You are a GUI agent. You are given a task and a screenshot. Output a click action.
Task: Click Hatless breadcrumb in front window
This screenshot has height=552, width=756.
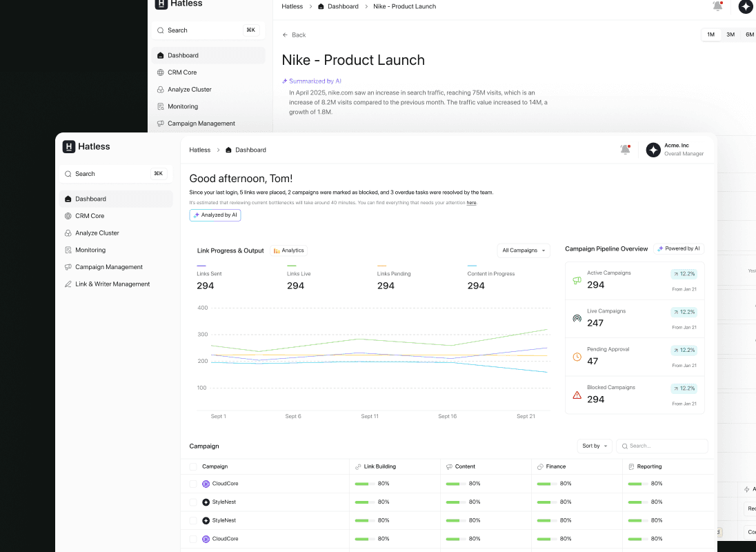(x=199, y=150)
